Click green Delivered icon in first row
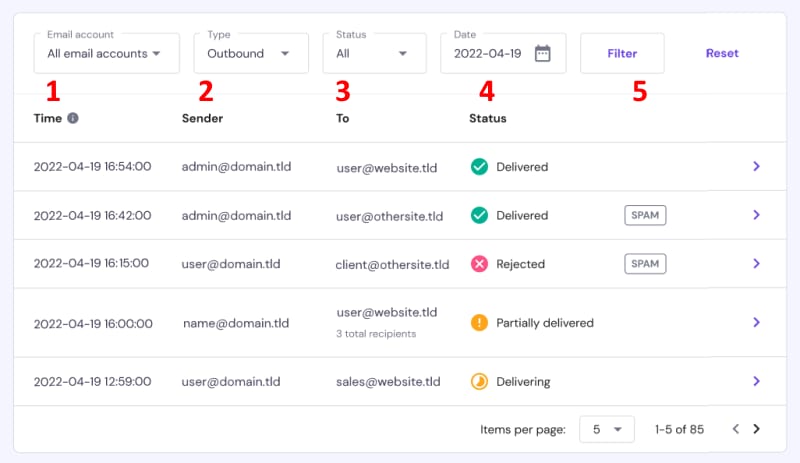Image resolution: width=800 pixels, height=463 pixels. coord(479,167)
